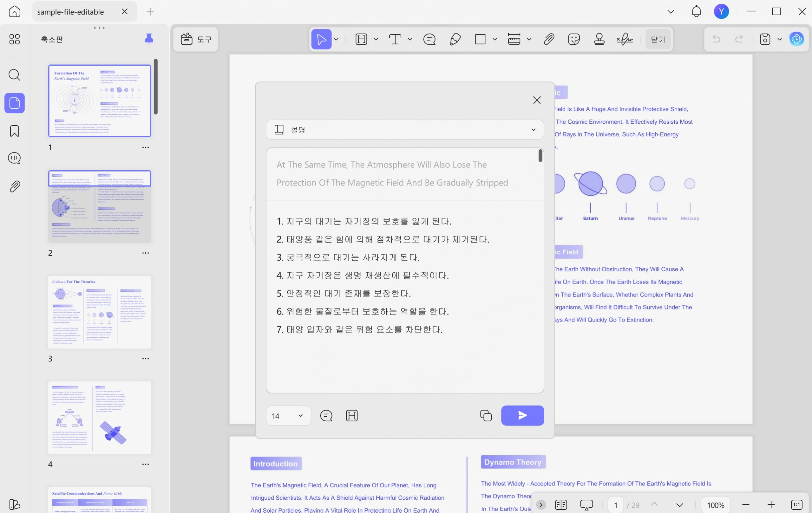
Task: Close the sample-file-editable tab
Action: [124, 11]
